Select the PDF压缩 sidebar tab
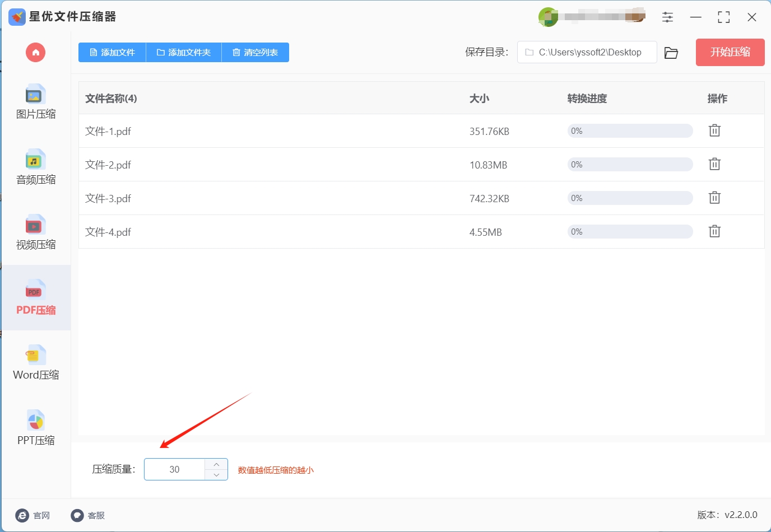Viewport: 771px width, 532px height. click(x=36, y=298)
